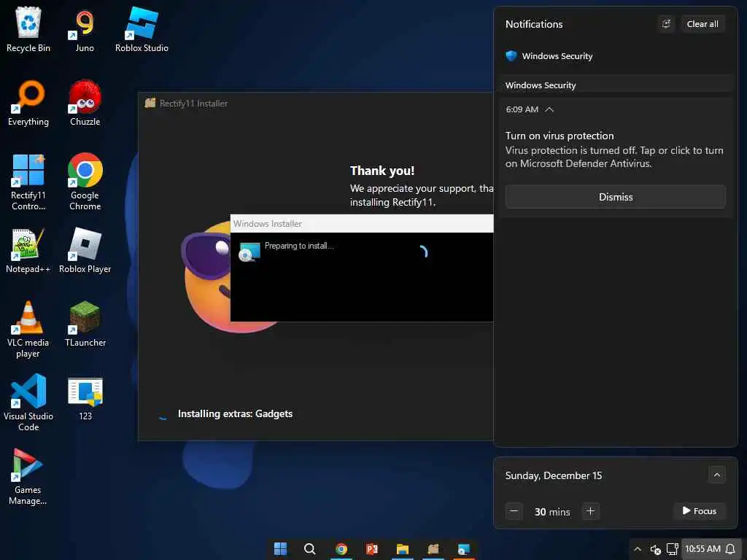The image size is (747, 560).
Task: Click the notification bell icon
Action: click(x=730, y=549)
